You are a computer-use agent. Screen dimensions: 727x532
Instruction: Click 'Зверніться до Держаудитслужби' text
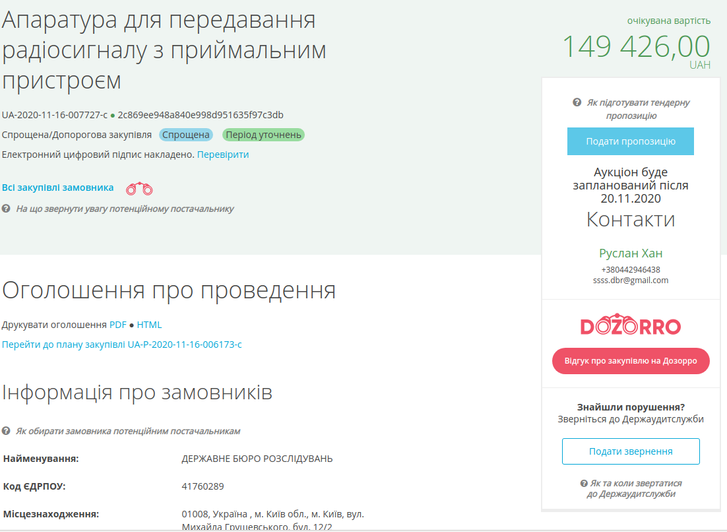(x=631, y=419)
